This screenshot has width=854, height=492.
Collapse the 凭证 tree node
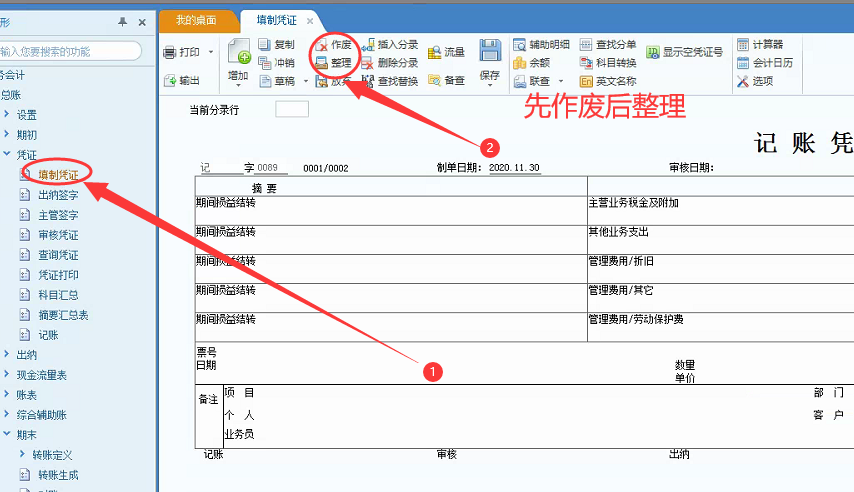pyautogui.click(x=7, y=155)
